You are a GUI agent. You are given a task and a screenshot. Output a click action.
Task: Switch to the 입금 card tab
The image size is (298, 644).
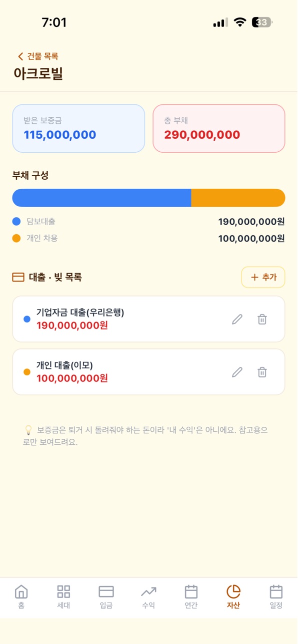[x=106, y=597]
